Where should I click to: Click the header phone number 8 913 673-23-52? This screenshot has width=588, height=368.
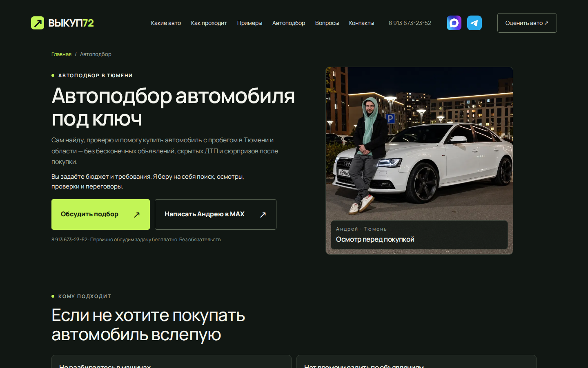tap(410, 23)
